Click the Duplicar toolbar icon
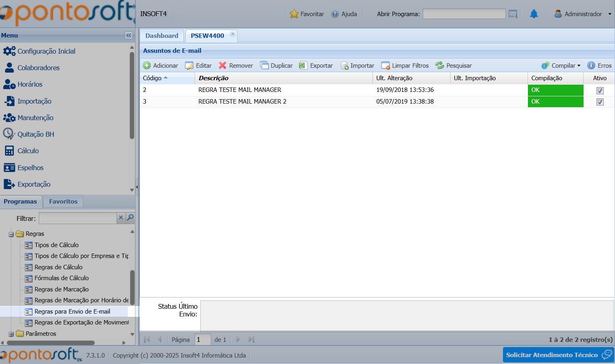Image resolution: width=615 pixels, height=364 pixels. coord(264,66)
